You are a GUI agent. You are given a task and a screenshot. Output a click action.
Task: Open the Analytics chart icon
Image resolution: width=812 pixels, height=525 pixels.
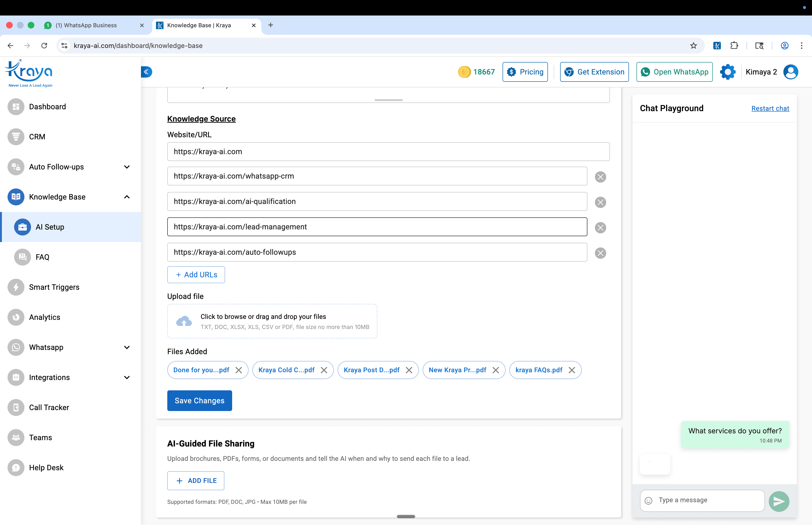16,317
